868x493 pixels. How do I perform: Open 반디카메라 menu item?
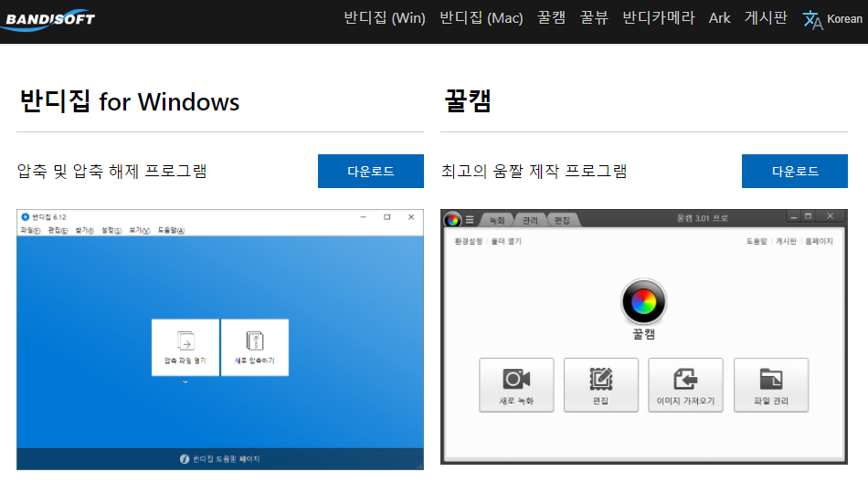(658, 17)
